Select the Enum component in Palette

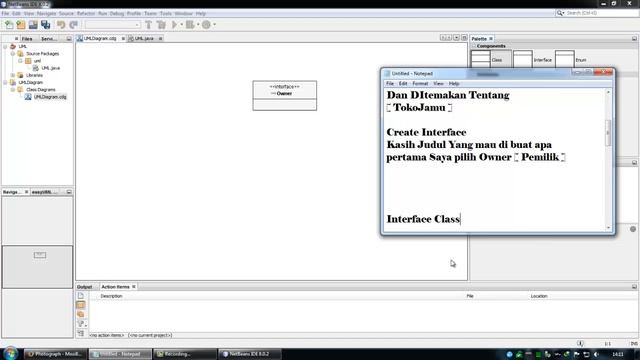pyautogui.click(x=572, y=60)
